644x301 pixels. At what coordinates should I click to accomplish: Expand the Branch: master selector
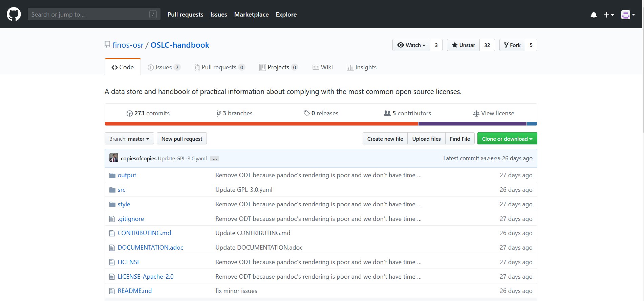(x=129, y=139)
